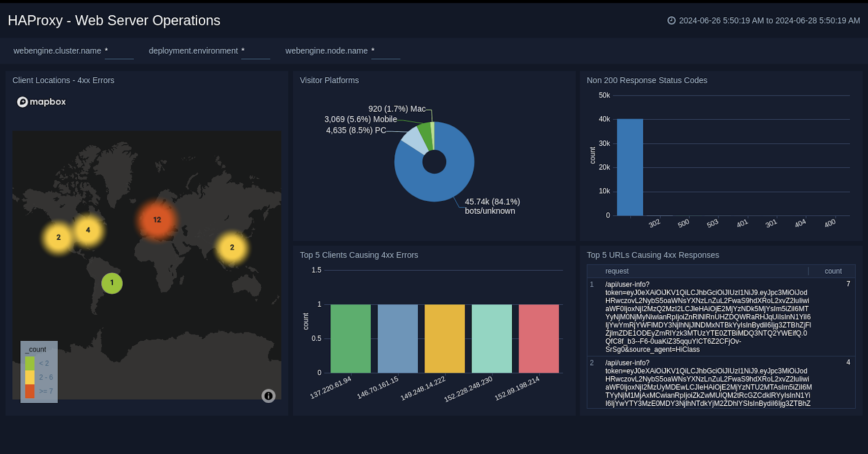Click the 4,635 (8.5%) PC label
The image size is (868, 454).
356,131
